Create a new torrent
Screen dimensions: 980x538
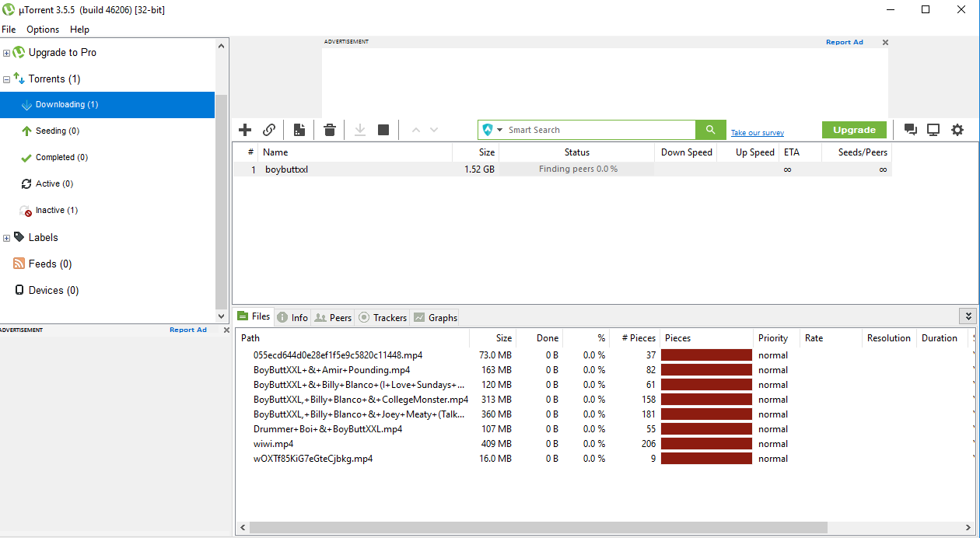click(x=299, y=130)
